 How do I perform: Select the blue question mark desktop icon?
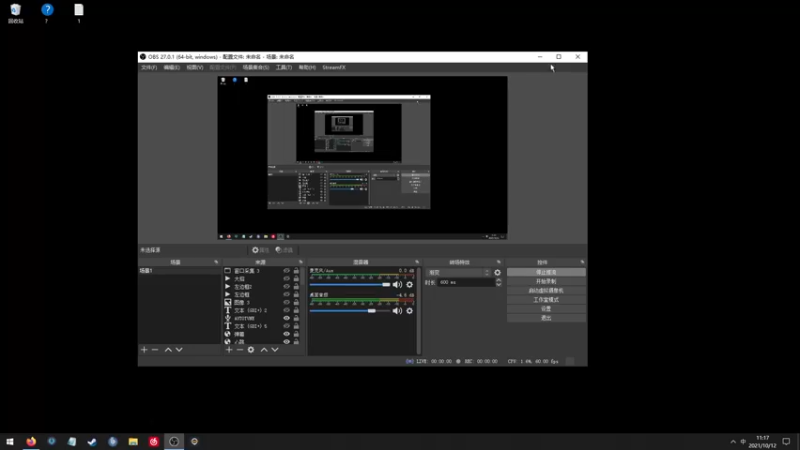coord(47,14)
